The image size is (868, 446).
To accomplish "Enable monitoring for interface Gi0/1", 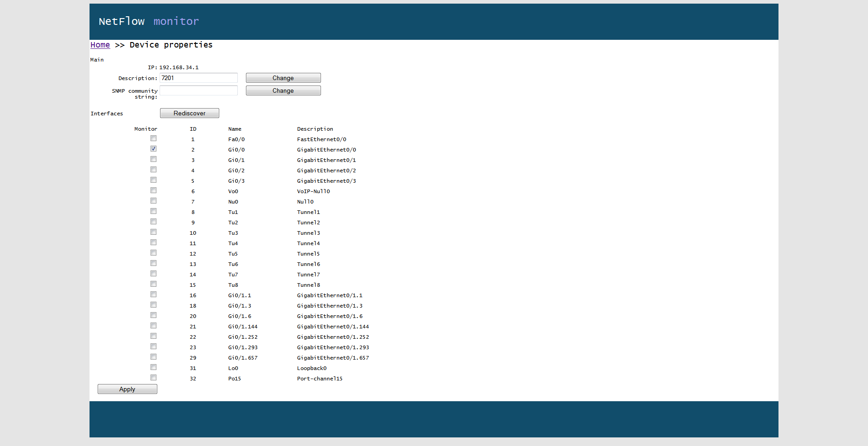I will [153, 159].
